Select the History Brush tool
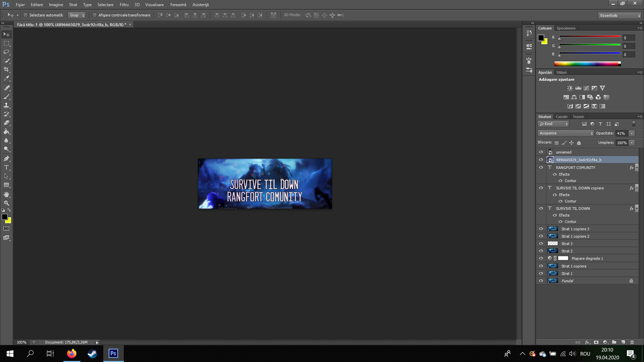 tap(7, 114)
